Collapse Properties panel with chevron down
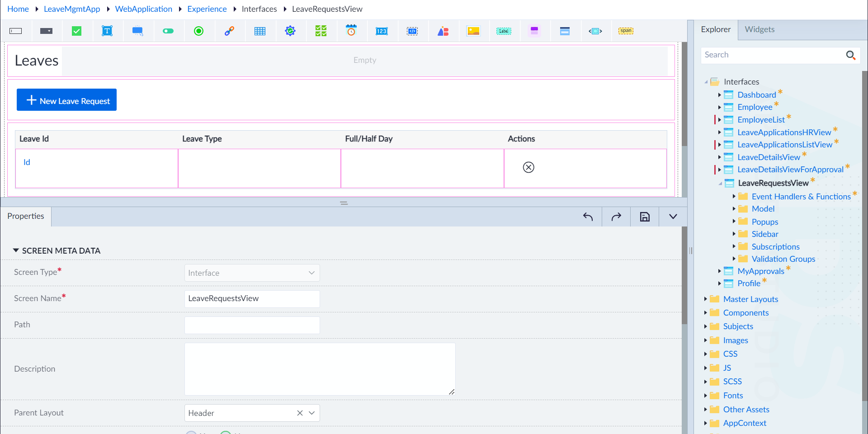This screenshot has width=868, height=434. (x=673, y=217)
